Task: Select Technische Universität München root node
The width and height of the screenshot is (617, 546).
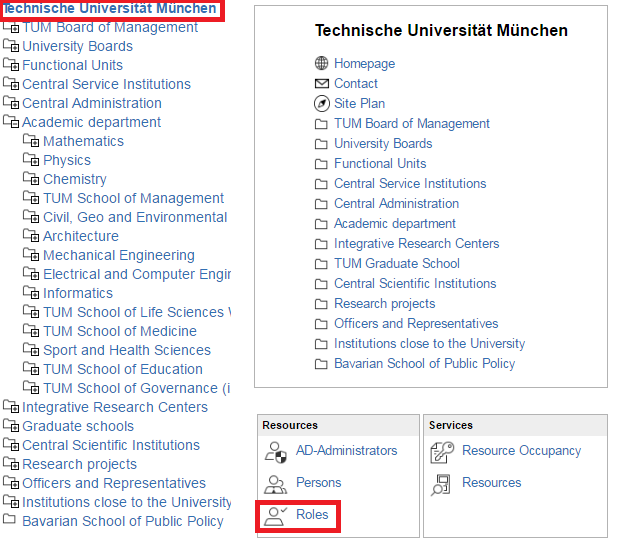Action: [111, 8]
